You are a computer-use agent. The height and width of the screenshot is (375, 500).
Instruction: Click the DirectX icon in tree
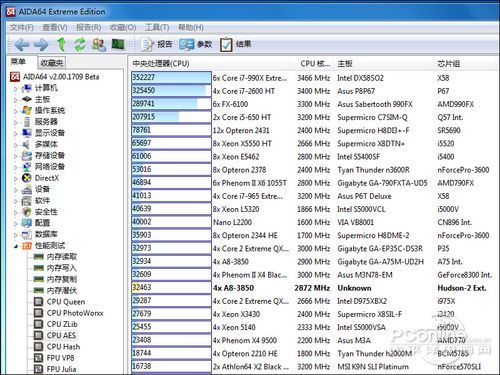(27, 178)
